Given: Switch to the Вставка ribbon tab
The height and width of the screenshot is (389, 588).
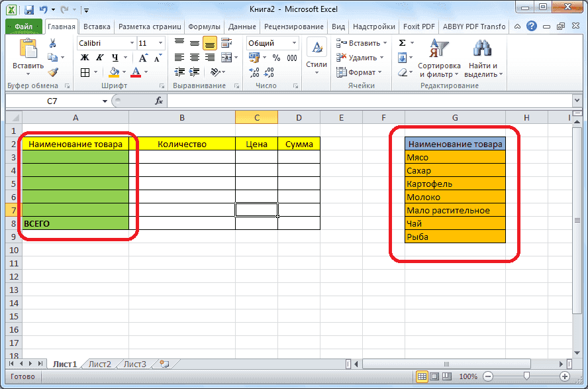Looking at the screenshot, I should pos(97,27).
